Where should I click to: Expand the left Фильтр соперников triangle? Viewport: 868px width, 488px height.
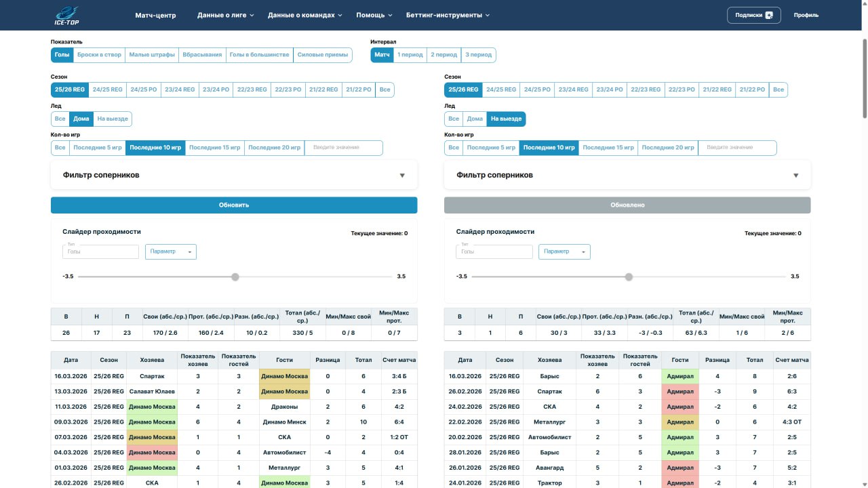[x=401, y=176]
